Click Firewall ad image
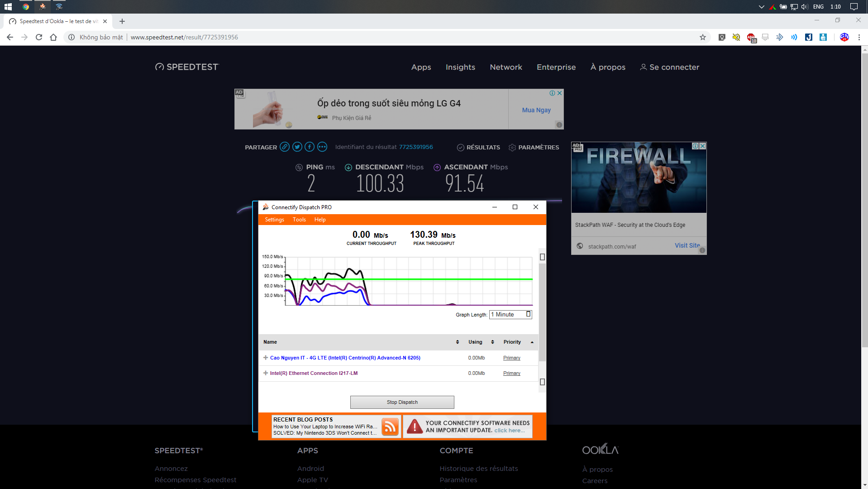Image resolution: width=868 pixels, height=489 pixels. pos(639,178)
